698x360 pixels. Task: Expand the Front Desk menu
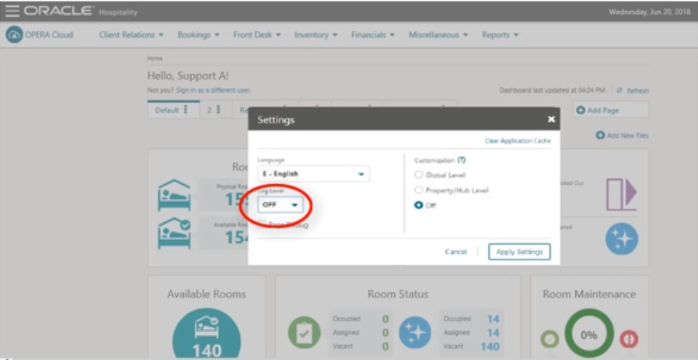click(x=257, y=35)
